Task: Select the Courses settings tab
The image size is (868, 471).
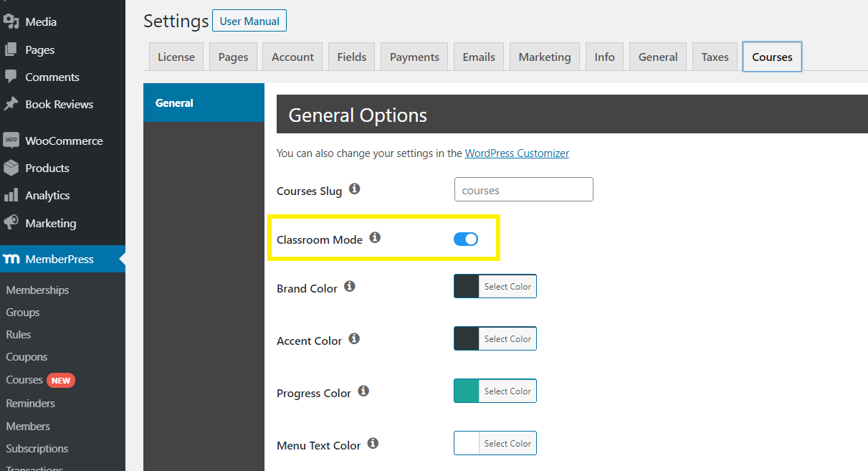Action: (772, 57)
